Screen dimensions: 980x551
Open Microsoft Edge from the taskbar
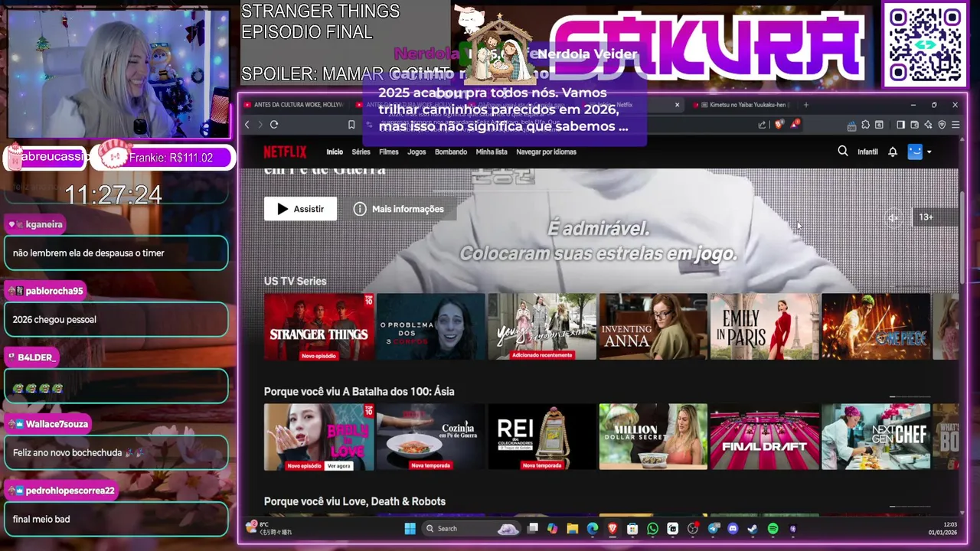point(593,529)
